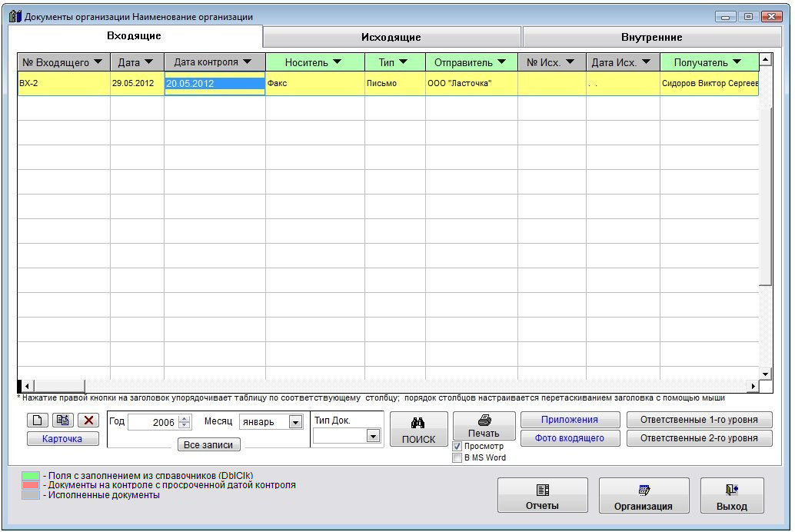
Task: Click the red X delete record button
Action: point(89,421)
